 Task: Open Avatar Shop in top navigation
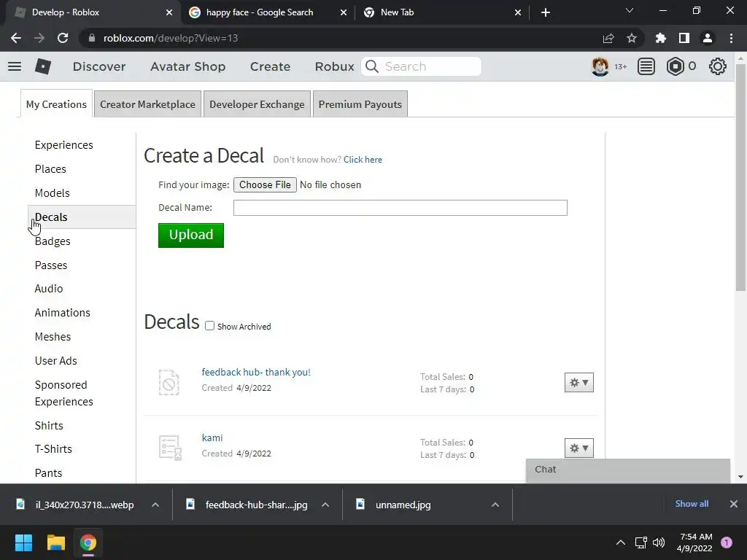[x=187, y=66]
